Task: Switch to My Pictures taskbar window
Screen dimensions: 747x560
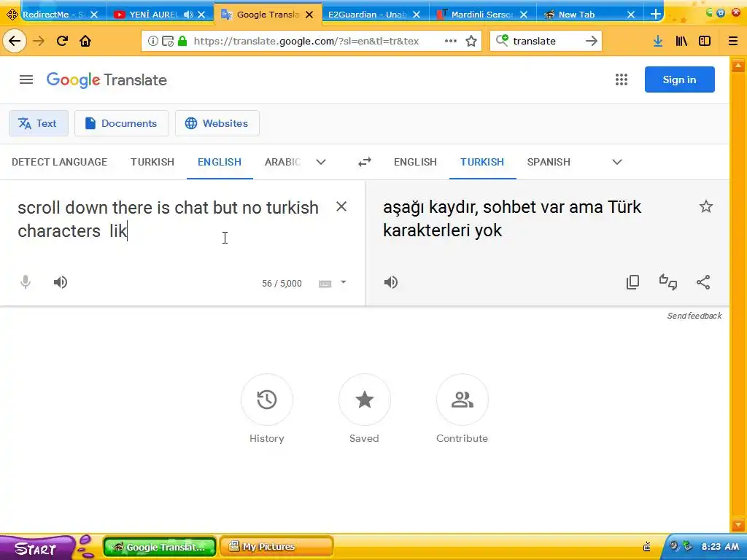Action: point(276,547)
